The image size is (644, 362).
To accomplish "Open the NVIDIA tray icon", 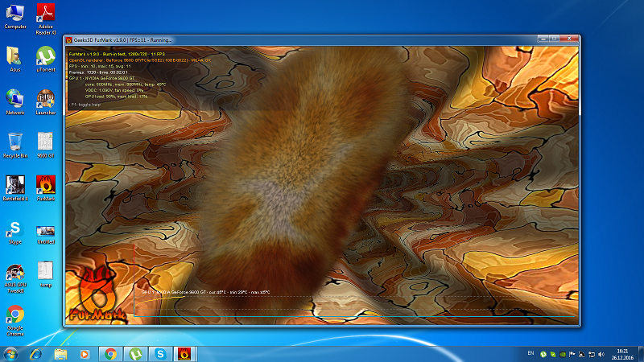I will [x=563, y=354].
